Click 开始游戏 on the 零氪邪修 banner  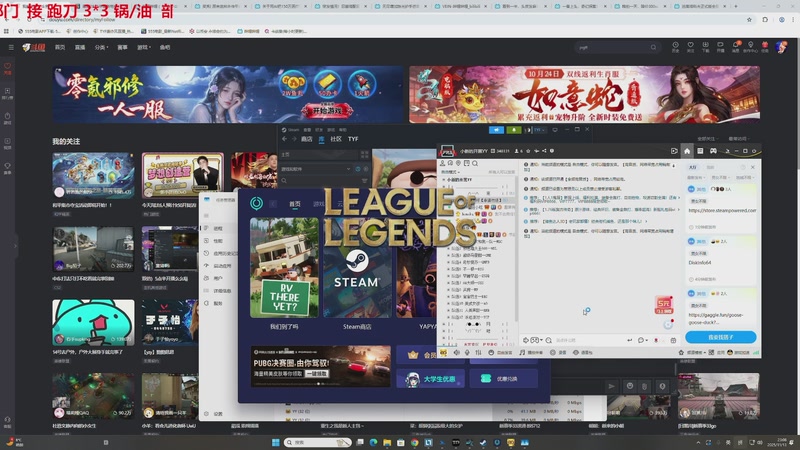click(x=327, y=111)
